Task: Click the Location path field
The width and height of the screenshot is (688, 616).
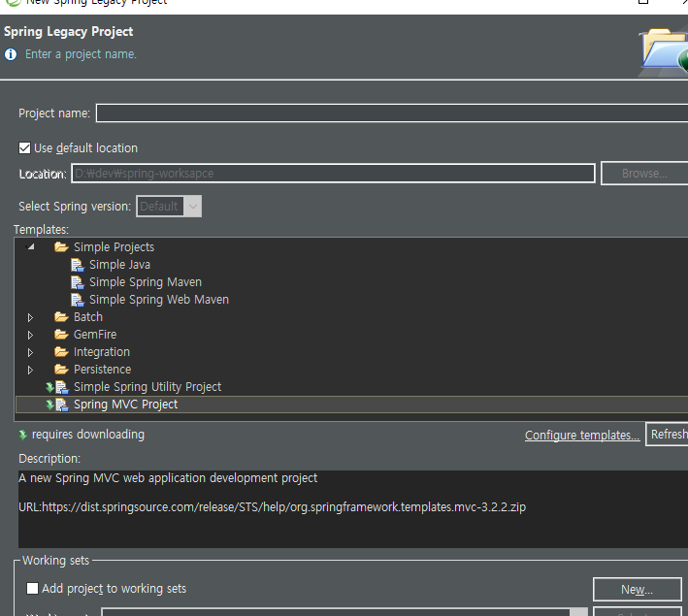Action: tap(333, 174)
